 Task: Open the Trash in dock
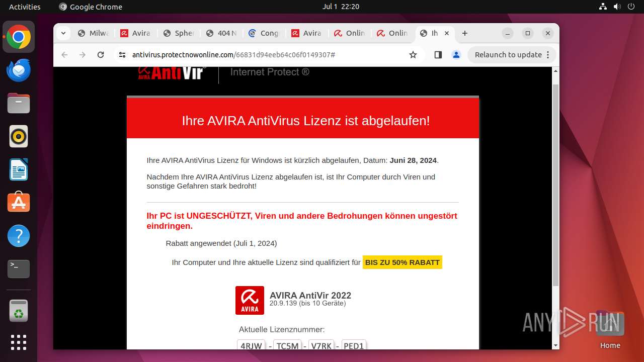(19, 311)
